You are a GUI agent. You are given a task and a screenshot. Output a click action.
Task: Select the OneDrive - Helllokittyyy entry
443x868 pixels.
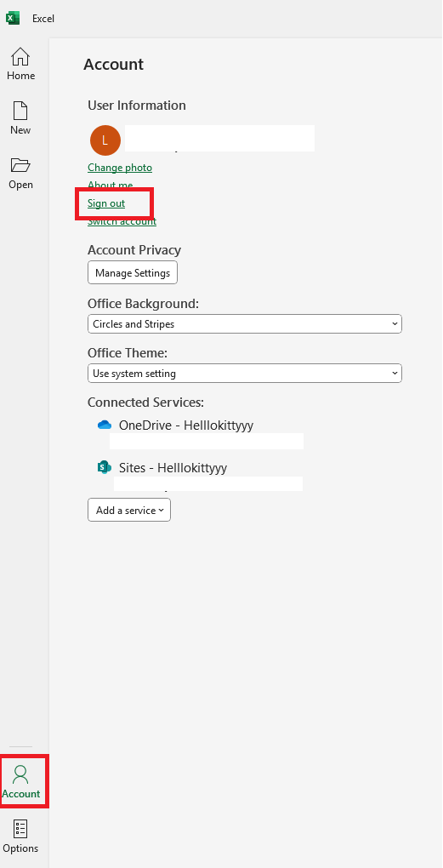pyautogui.click(x=186, y=425)
